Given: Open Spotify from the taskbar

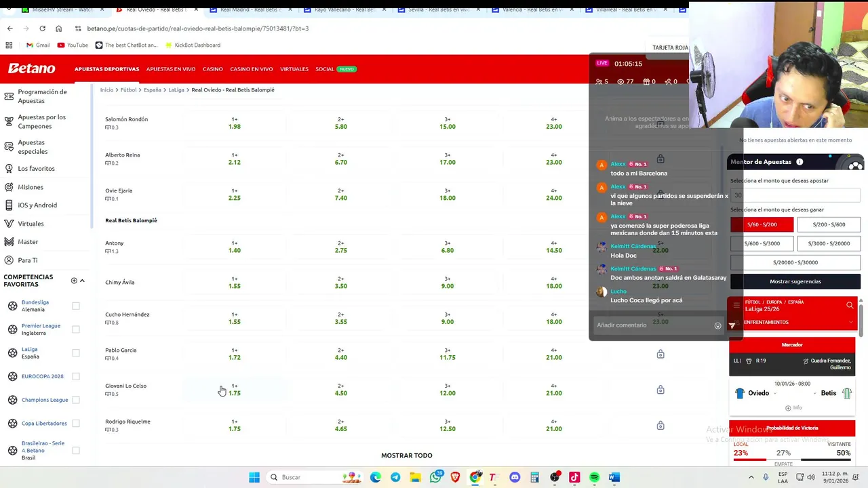Looking at the screenshot, I should pos(594,477).
